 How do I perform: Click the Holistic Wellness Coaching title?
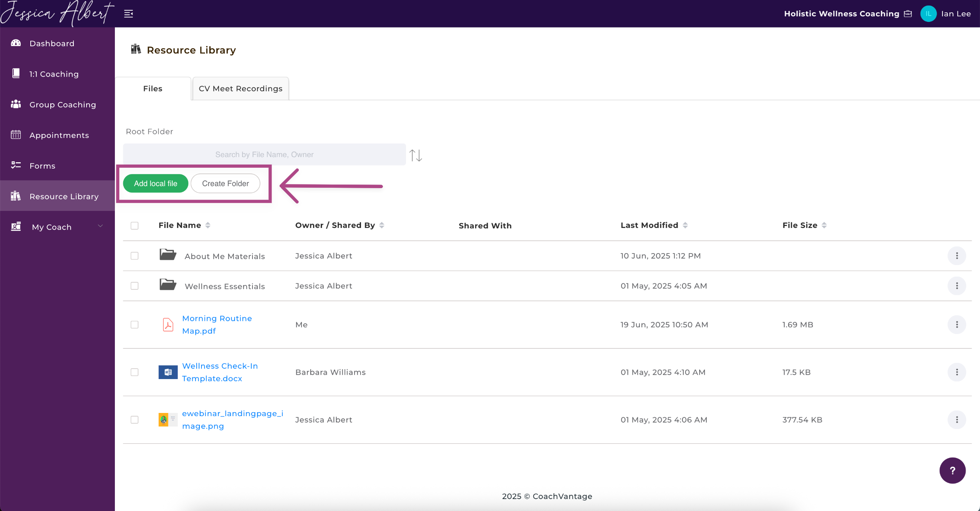[x=842, y=14]
